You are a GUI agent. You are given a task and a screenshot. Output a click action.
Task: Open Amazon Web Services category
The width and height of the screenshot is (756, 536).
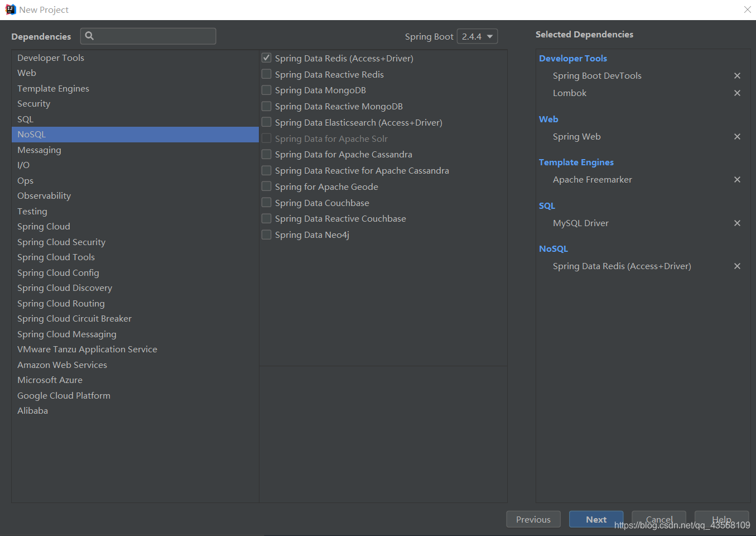135,365
